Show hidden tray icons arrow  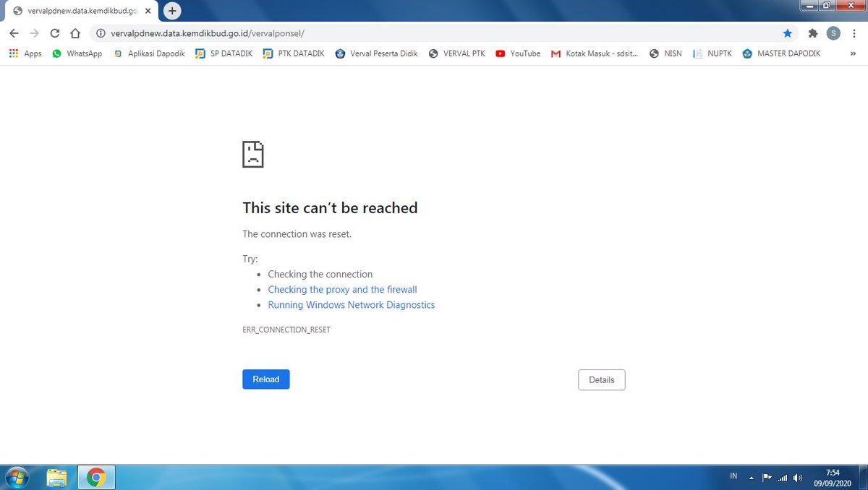(x=751, y=478)
